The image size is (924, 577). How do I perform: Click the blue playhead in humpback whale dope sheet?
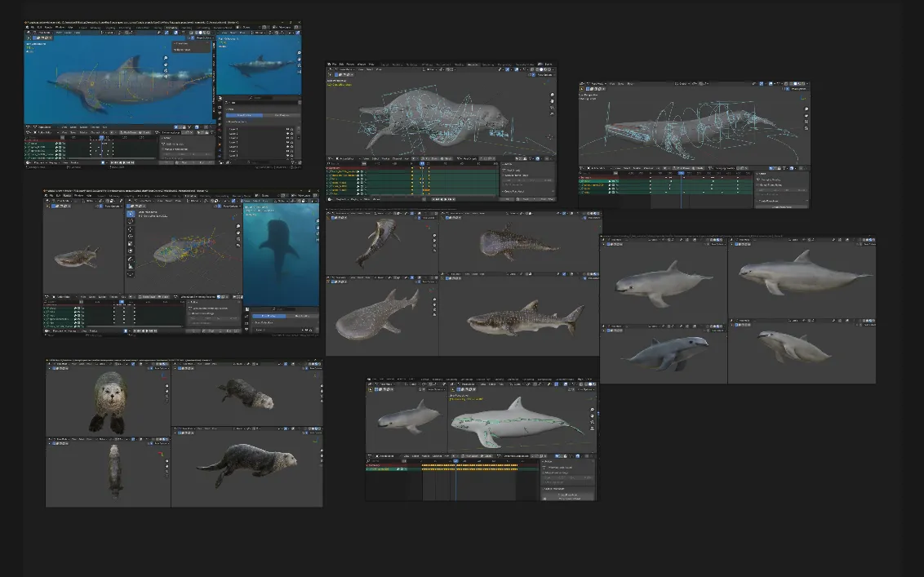tap(682, 173)
